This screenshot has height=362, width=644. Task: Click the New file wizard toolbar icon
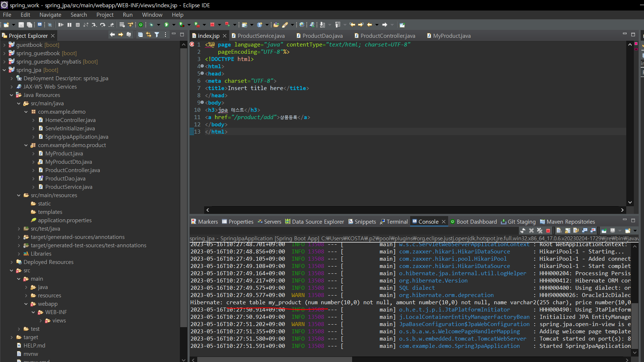6,25
